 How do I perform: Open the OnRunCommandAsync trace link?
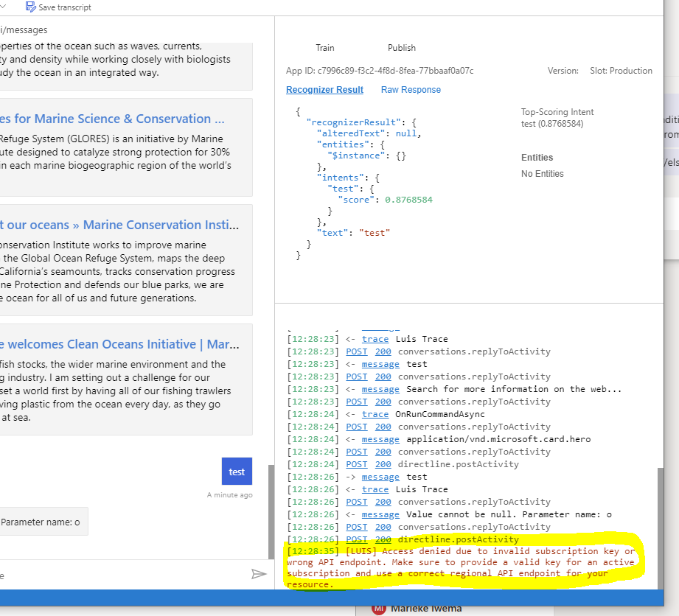tap(375, 414)
